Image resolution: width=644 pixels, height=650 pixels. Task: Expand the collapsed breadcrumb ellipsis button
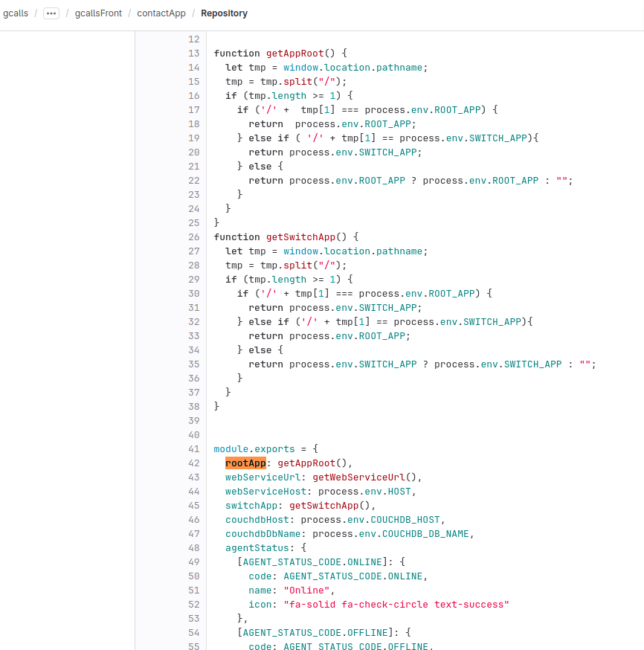(51, 13)
